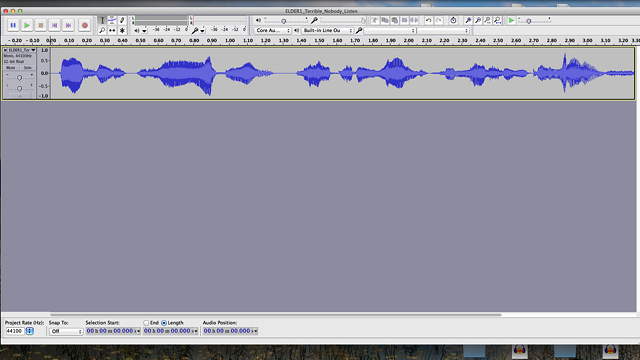This screenshot has width=640, height=360.
Task: Click the Selection Start time field
Action: point(113,331)
